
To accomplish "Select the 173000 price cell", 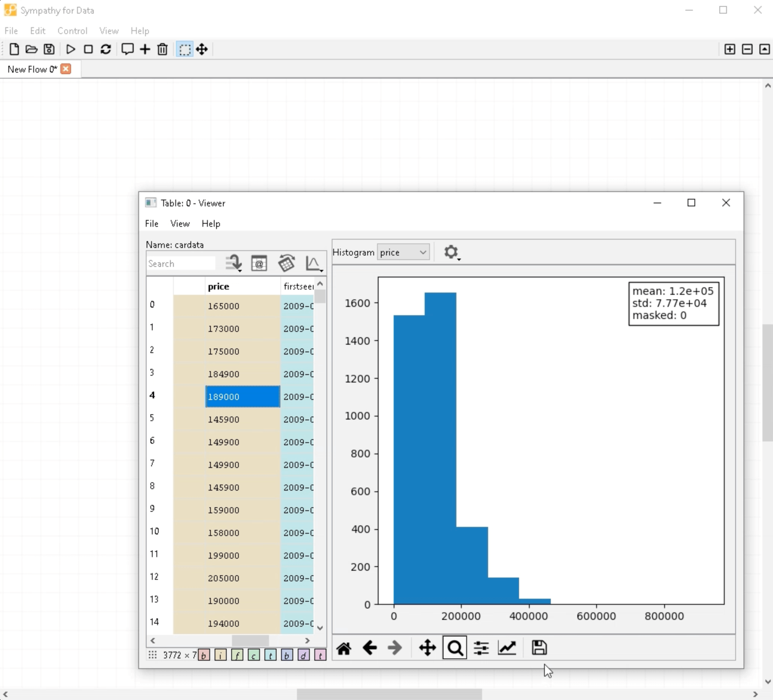I will (x=243, y=329).
